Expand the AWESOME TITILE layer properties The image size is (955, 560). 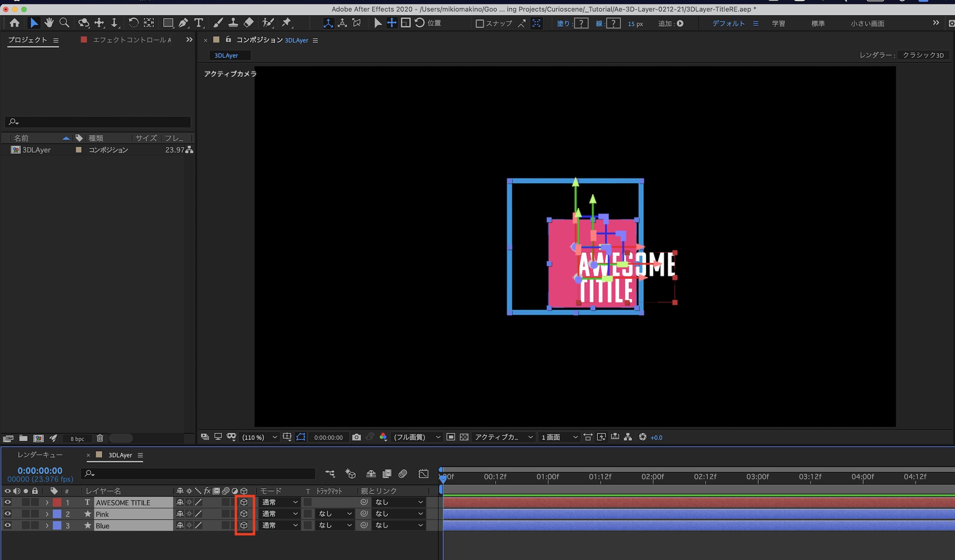click(47, 502)
